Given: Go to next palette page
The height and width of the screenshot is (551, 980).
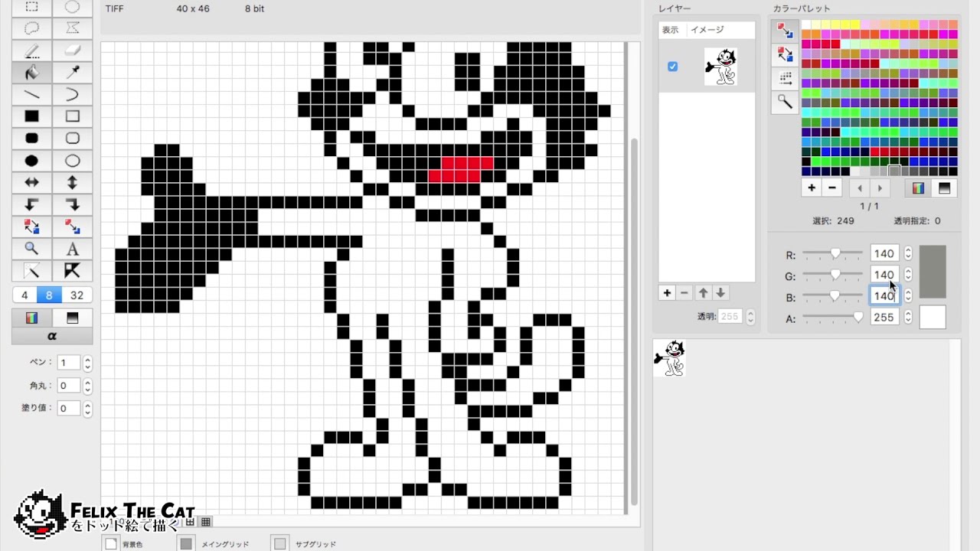Looking at the screenshot, I should [880, 188].
